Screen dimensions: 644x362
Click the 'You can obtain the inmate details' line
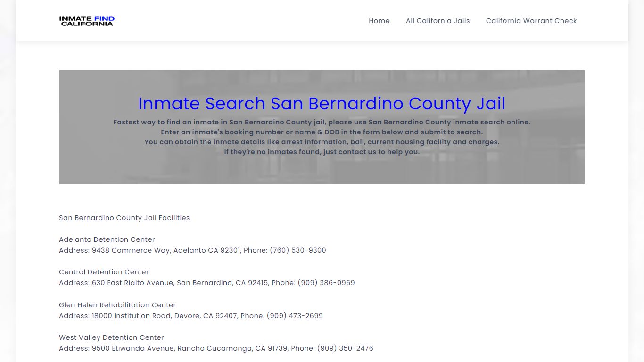coord(322,142)
